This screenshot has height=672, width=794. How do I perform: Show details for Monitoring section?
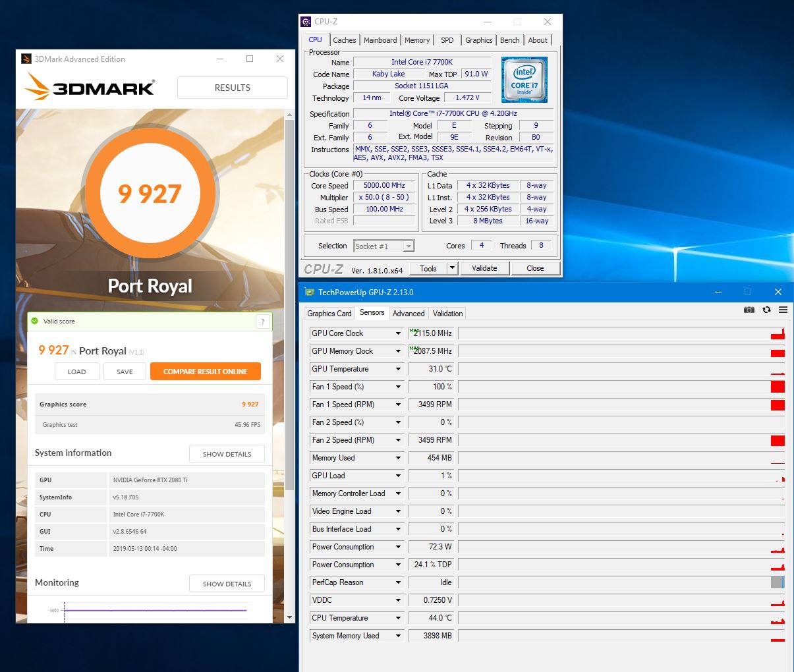(x=227, y=584)
